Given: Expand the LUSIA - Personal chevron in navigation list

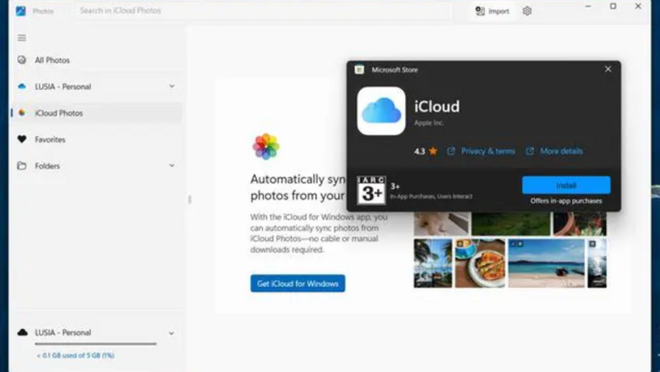Looking at the screenshot, I should click(x=172, y=86).
